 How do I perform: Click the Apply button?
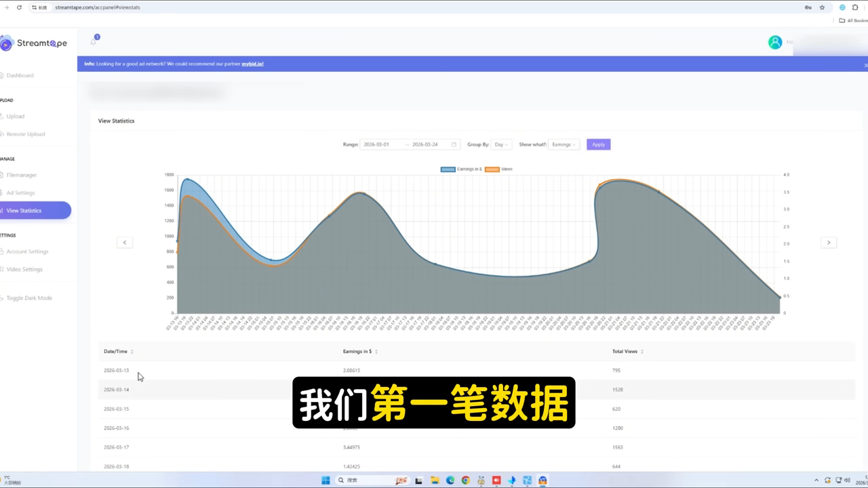click(x=598, y=144)
